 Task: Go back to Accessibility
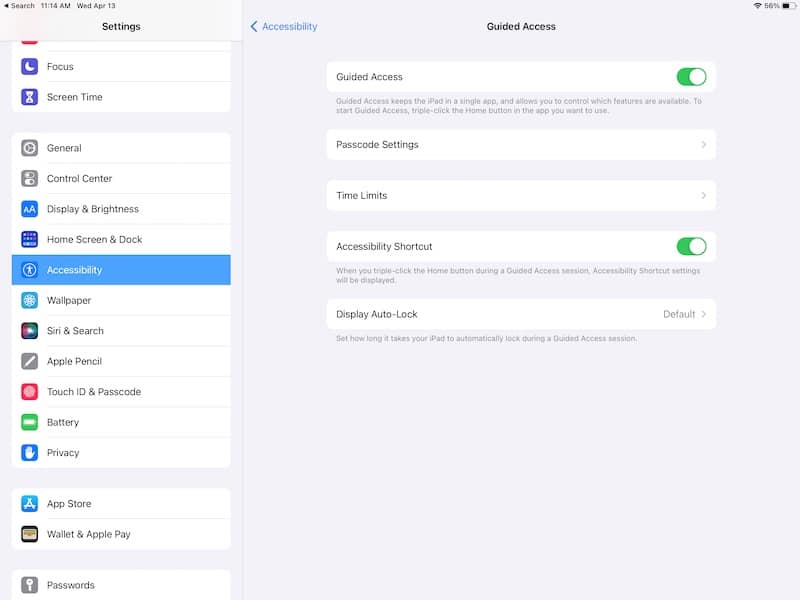284,27
